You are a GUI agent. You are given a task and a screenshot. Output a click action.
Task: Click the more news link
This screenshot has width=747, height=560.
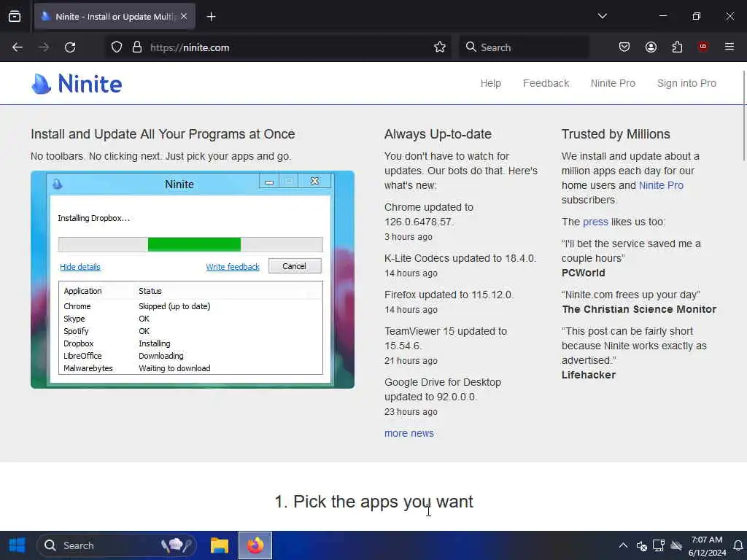pos(409,433)
